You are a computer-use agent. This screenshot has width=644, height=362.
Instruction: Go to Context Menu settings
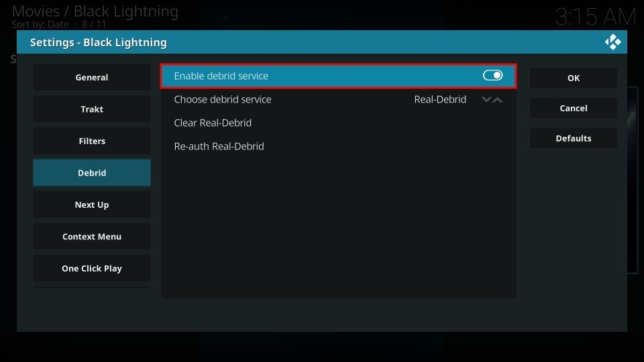tap(92, 237)
